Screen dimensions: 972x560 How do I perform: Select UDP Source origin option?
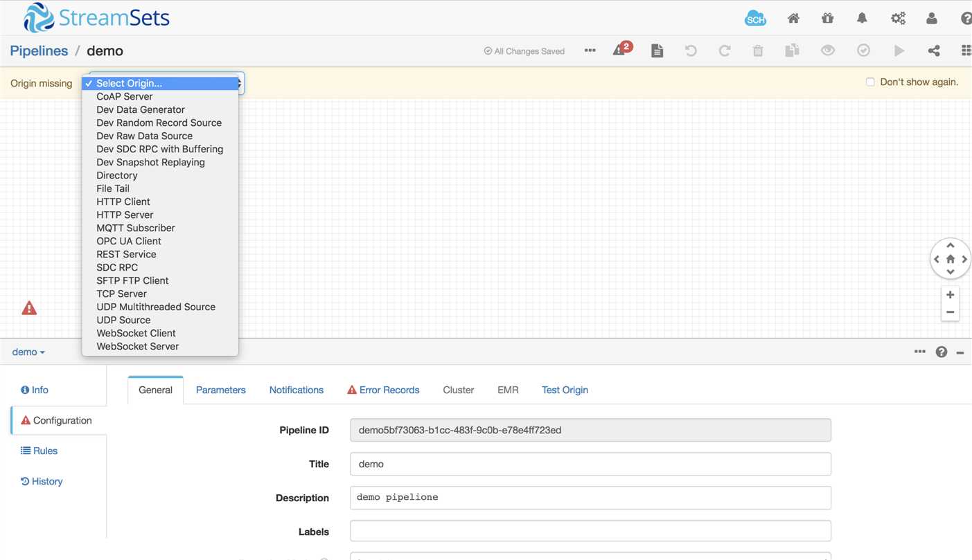pyautogui.click(x=160, y=320)
